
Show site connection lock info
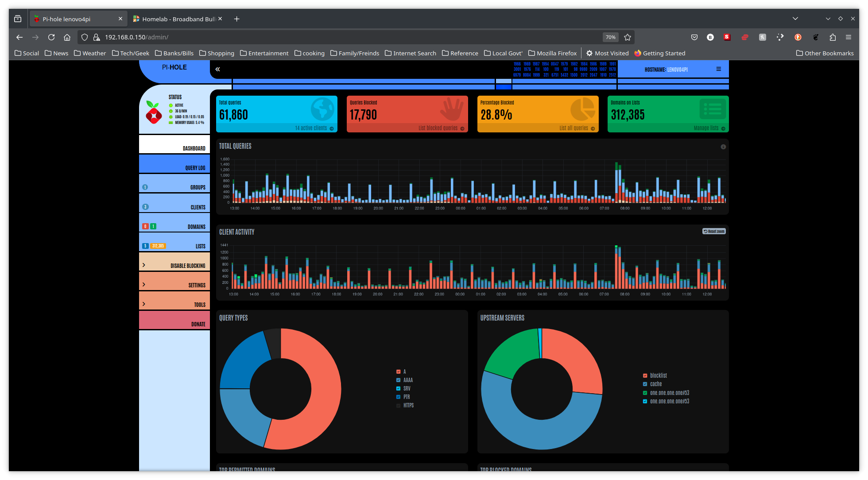click(97, 37)
